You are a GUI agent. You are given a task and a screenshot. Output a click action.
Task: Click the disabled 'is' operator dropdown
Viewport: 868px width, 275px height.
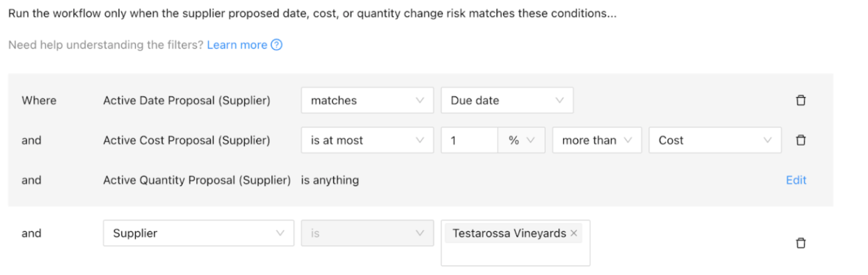click(x=368, y=233)
